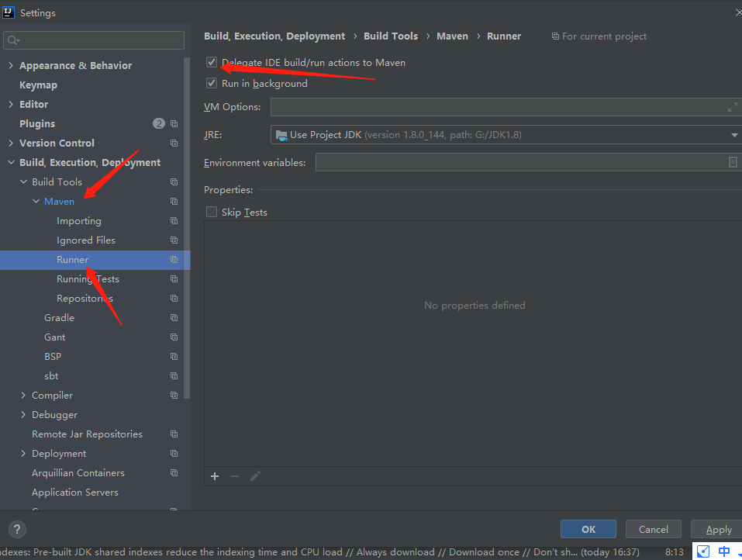742x560 pixels.
Task: Enable the Skip Tests checkbox
Action: 212,212
